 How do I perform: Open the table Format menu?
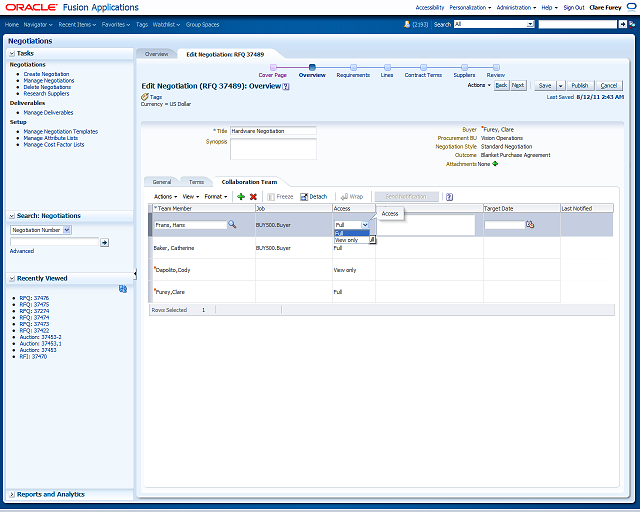[216, 197]
